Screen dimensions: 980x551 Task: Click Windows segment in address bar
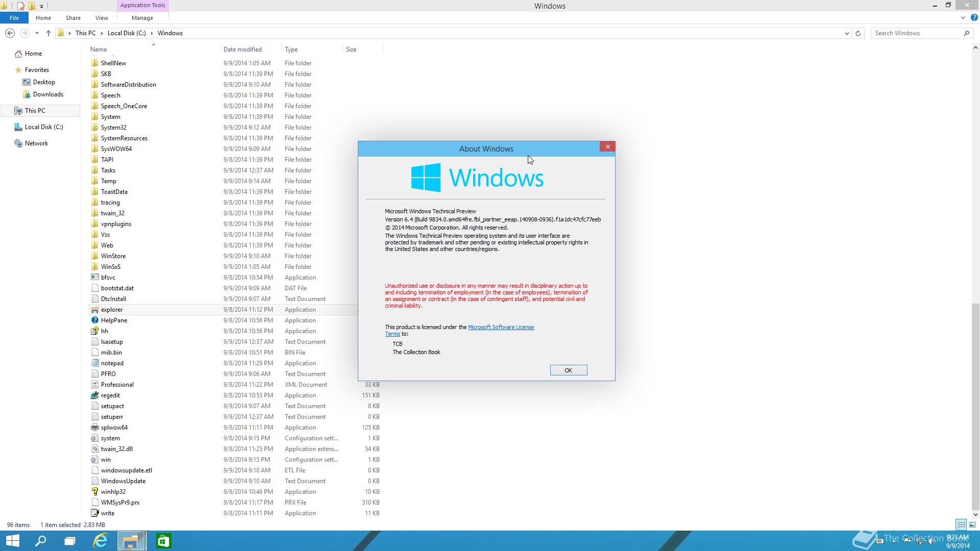click(170, 33)
